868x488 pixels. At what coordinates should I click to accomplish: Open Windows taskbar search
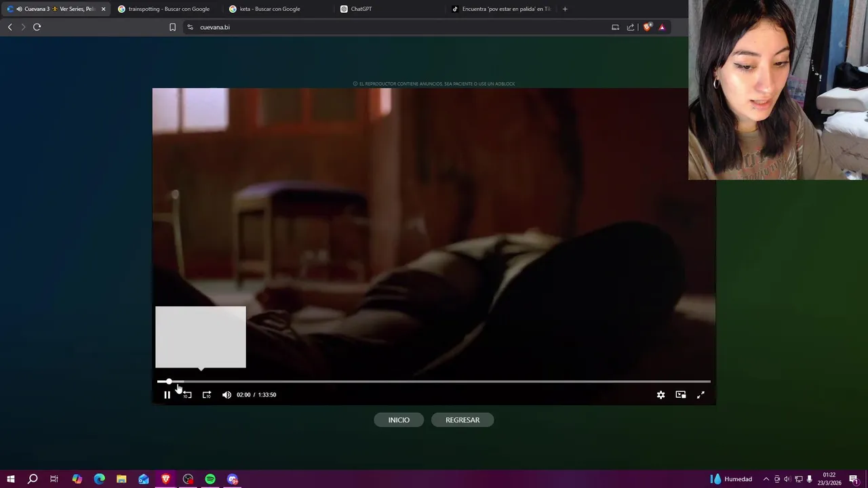point(33,479)
